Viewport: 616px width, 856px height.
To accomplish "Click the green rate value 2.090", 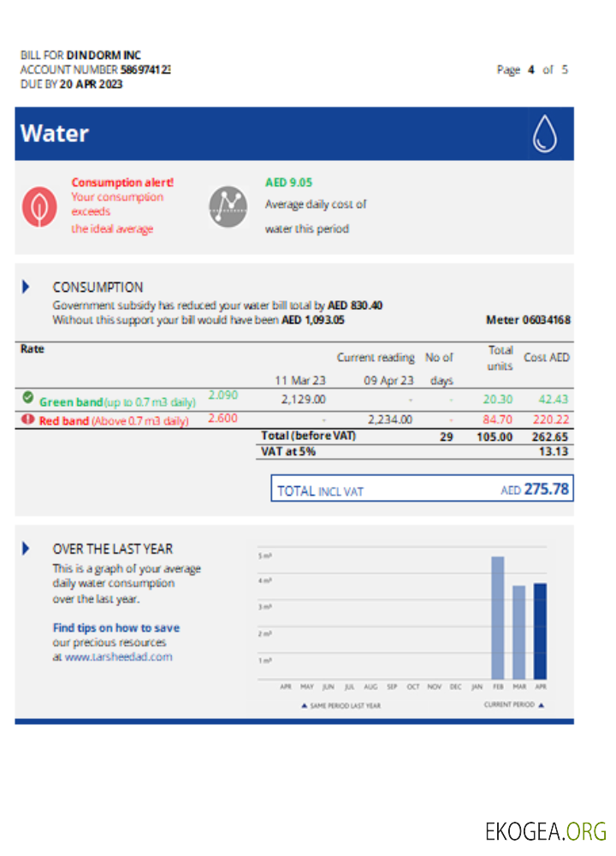I will coord(222,395).
